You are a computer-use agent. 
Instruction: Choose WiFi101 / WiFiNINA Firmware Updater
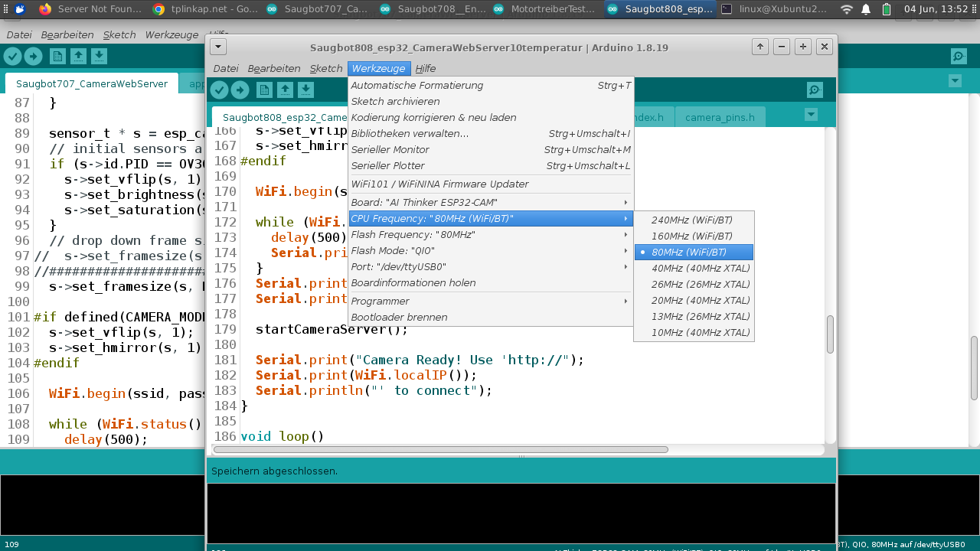click(x=491, y=184)
